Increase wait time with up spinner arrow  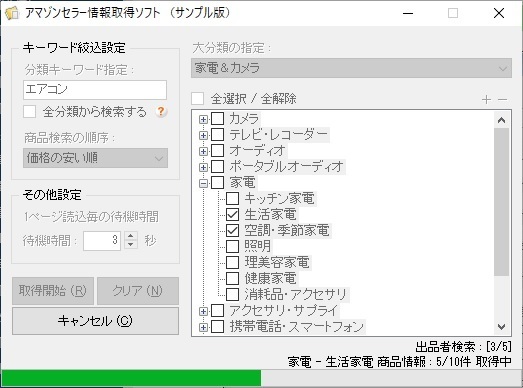point(131,236)
